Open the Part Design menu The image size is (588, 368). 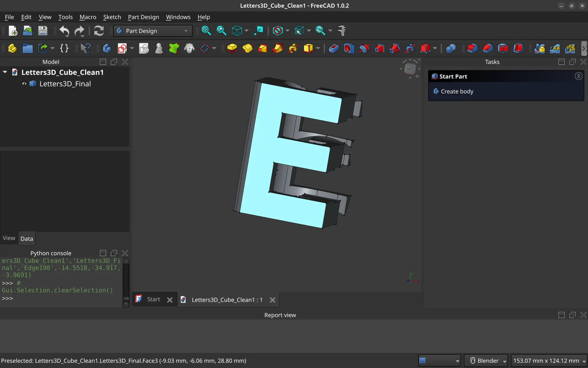[143, 17]
